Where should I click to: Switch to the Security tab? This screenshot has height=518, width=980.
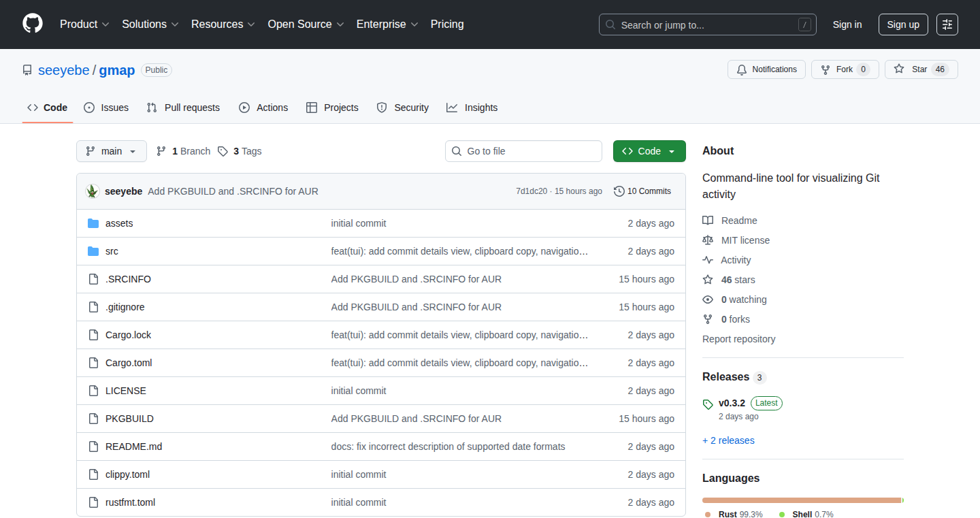pyautogui.click(x=402, y=108)
